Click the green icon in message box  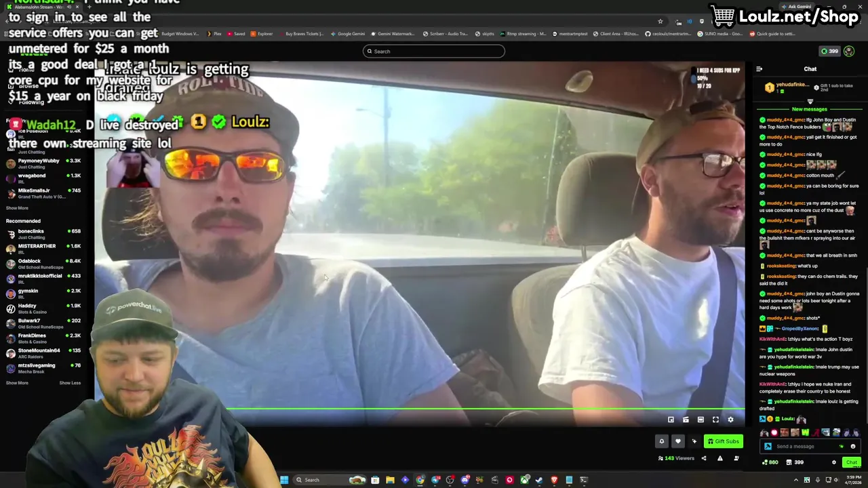click(842, 446)
